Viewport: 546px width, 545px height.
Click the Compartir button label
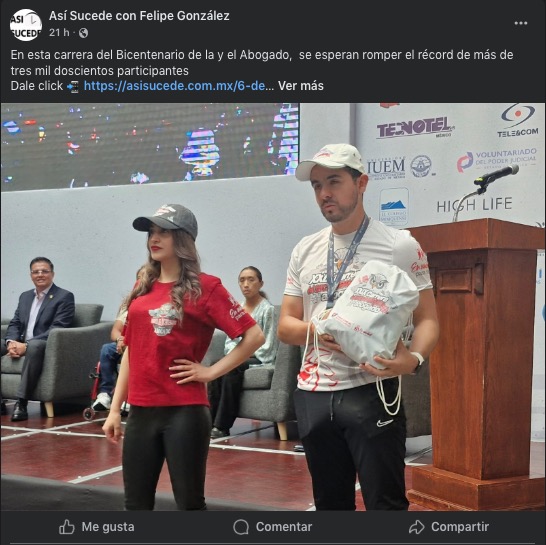tap(460, 527)
